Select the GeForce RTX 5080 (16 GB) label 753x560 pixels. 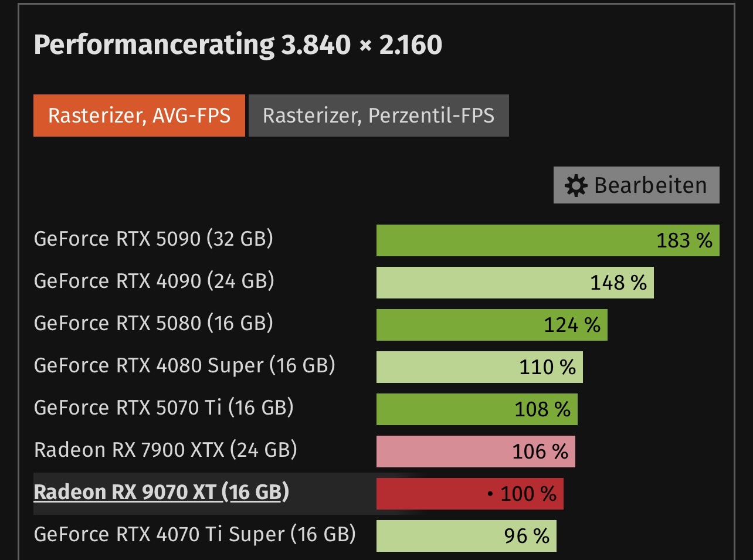coord(154,324)
